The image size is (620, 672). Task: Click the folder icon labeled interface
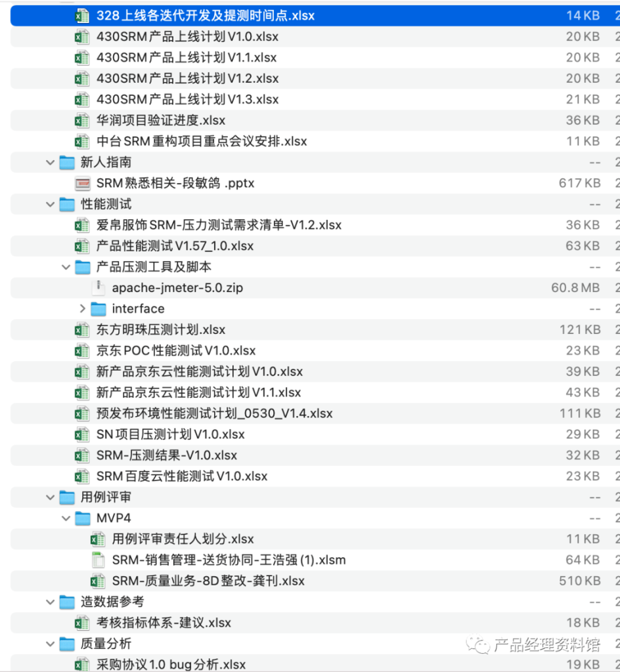point(99,308)
